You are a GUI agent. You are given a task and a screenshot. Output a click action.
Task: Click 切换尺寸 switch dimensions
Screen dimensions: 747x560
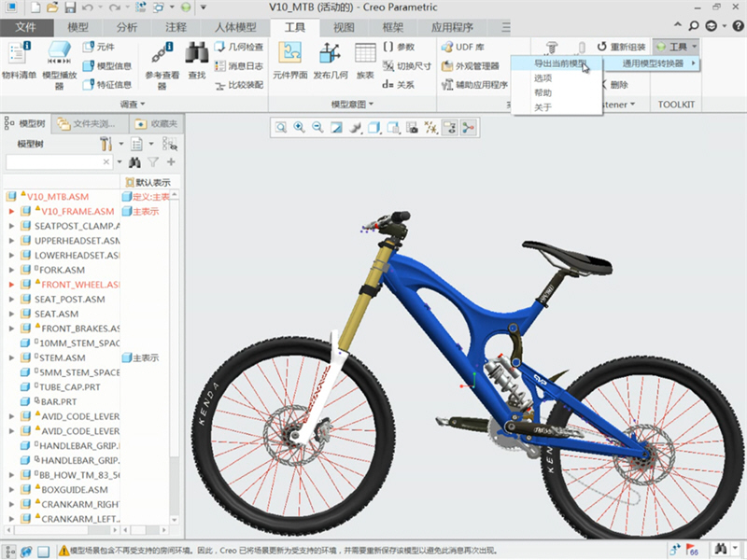coord(407,65)
